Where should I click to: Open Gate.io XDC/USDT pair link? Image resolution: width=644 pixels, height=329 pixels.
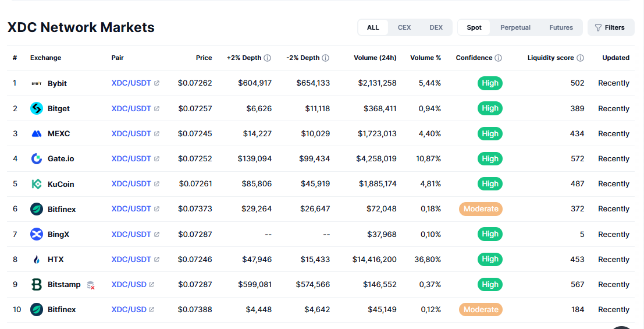(131, 159)
